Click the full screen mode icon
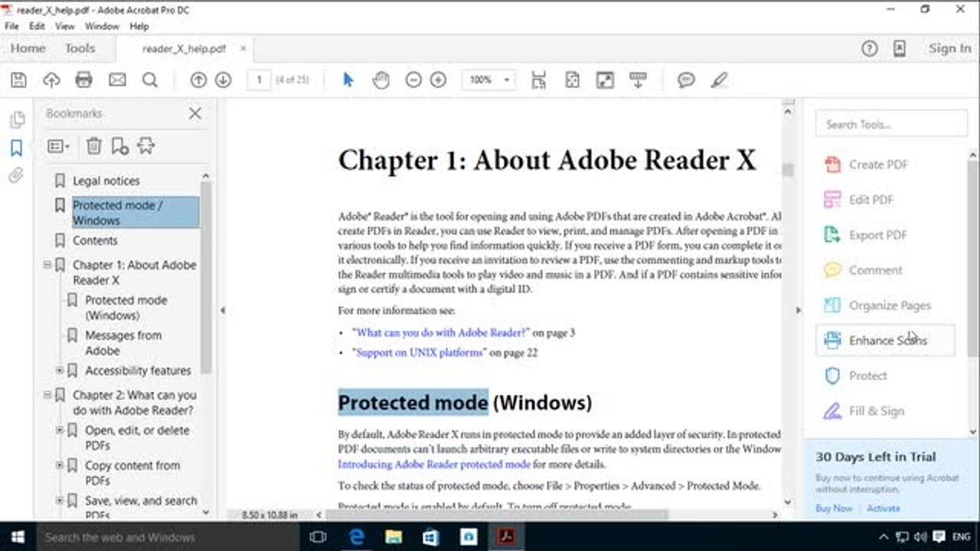The image size is (980, 551). pyautogui.click(x=605, y=80)
